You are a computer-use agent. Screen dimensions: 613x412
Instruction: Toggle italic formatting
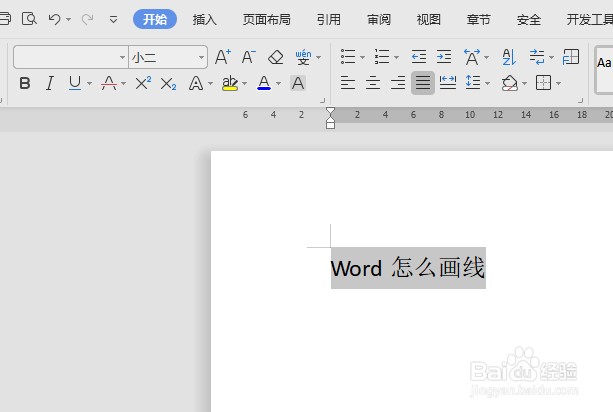[50, 83]
